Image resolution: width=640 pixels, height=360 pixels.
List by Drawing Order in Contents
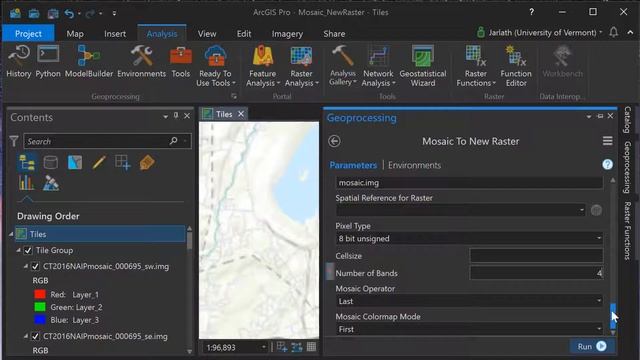(x=27, y=162)
